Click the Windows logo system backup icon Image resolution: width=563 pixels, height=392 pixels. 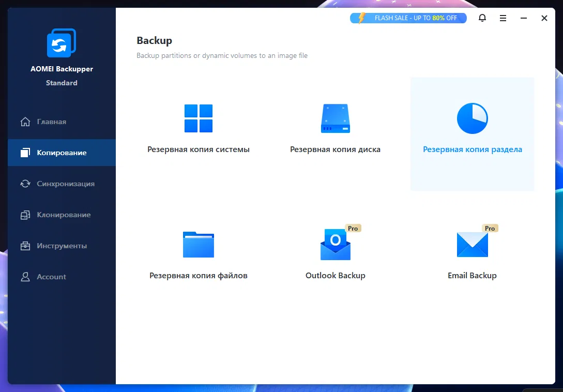pos(199,118)
